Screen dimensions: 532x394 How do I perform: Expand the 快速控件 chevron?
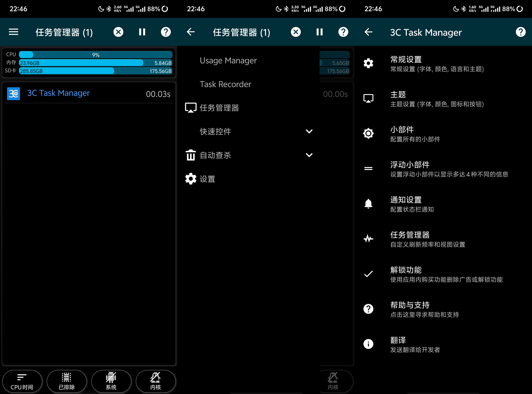pos(309,131)
